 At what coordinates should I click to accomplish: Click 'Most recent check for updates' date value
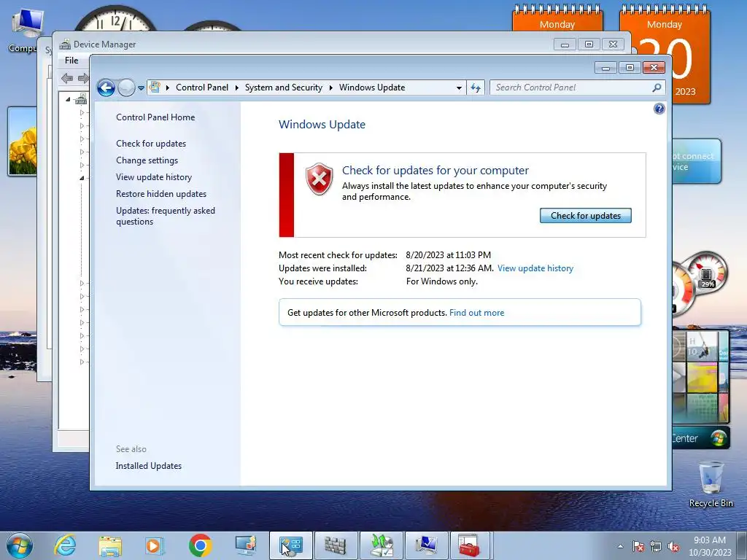[x=449, y=255]
